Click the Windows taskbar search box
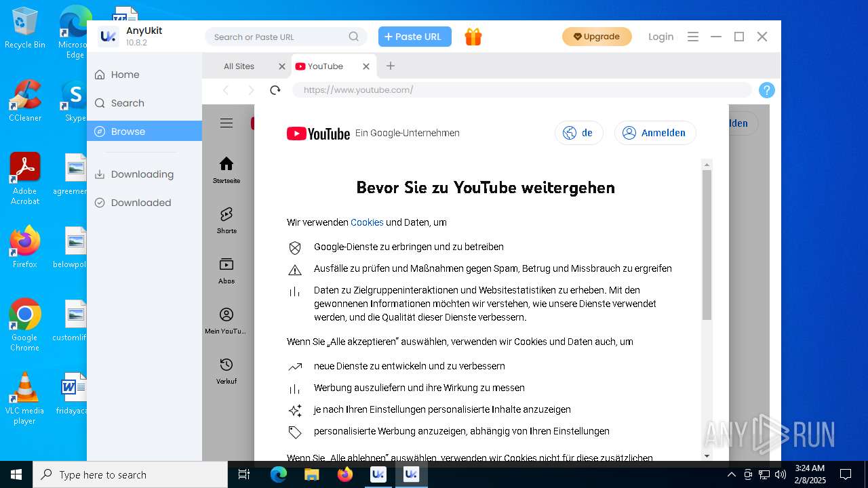This screenshot has width=868, height=488. pos(130,474)
